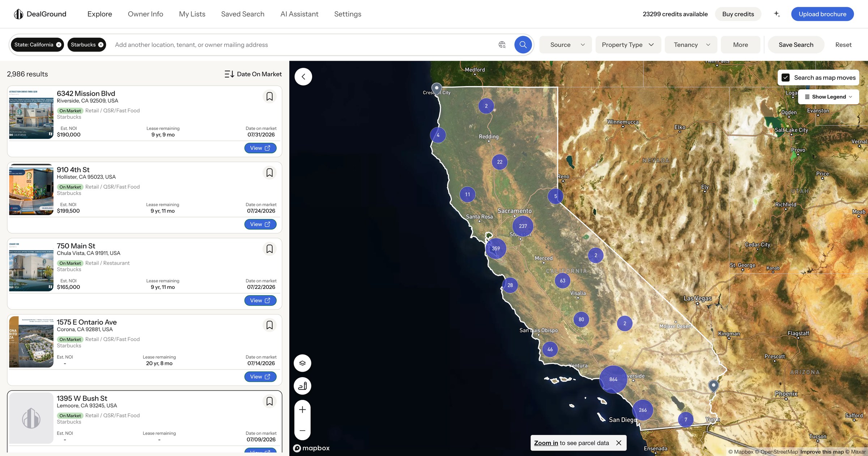
Task: Open the Tenancy filter dropdown
Action: pos(691,45)
